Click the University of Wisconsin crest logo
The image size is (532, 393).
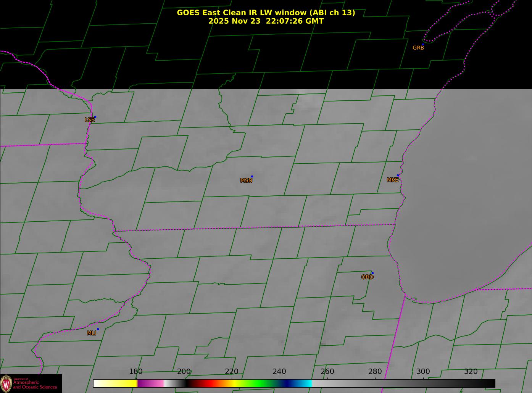tap(6, 383)
